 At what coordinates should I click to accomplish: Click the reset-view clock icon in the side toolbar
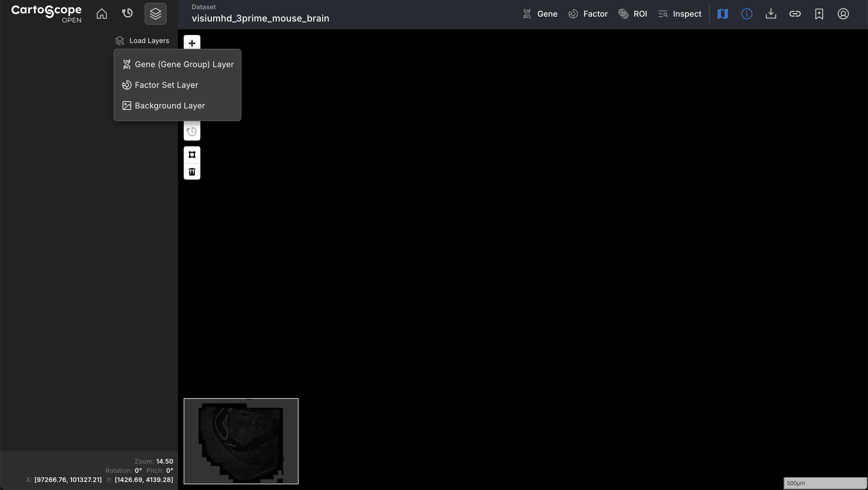[x=192, y=131]
